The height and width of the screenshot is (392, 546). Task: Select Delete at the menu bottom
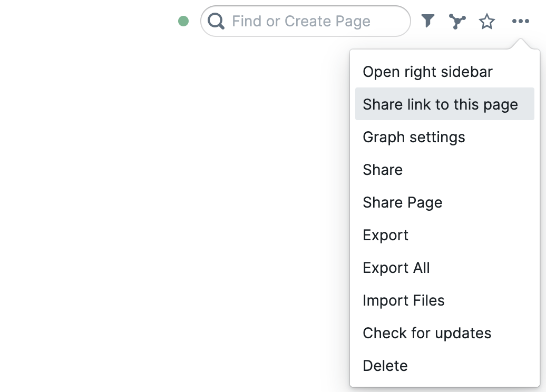385,366
